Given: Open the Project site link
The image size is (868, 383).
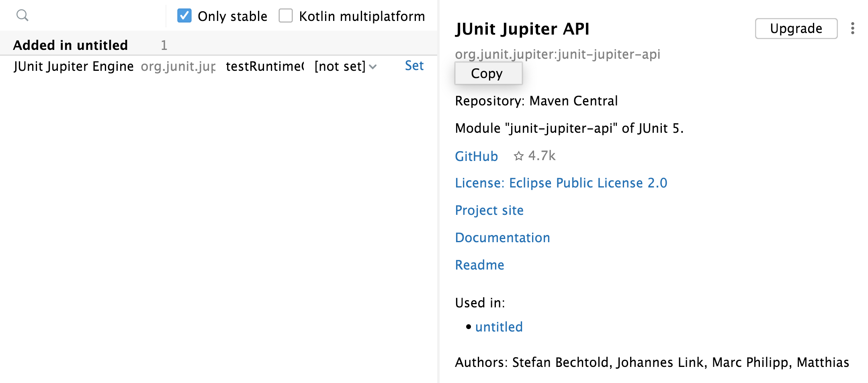Looking at the screenshot, I should click(489, 210).
